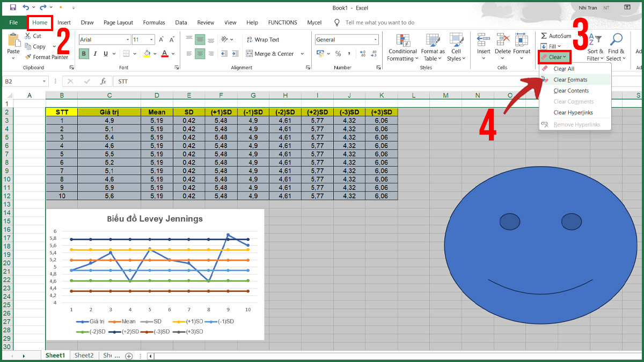Toggle underline formatting
This screenshot has width=644, height=362.
[x=104, y=54]
